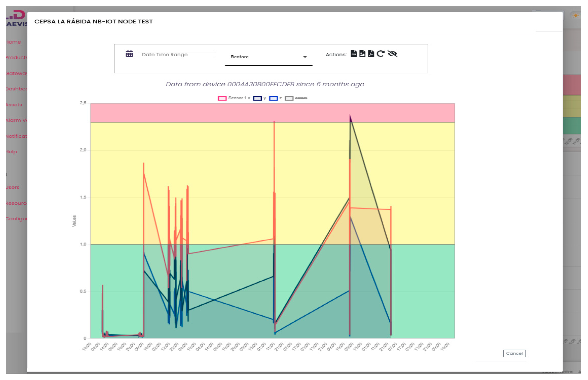Click the calendar icon beside Date Time Range

(x=129, y=54)
